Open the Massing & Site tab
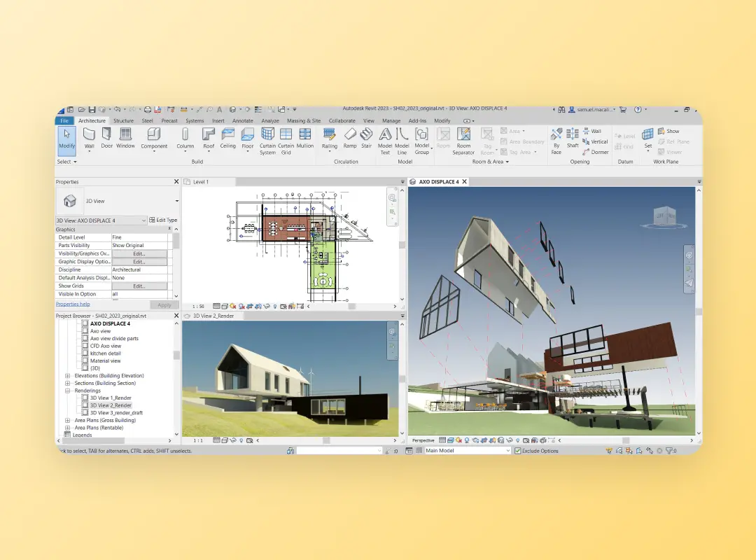756x560 pixels. pyautogui.click(x=303, y=120)
